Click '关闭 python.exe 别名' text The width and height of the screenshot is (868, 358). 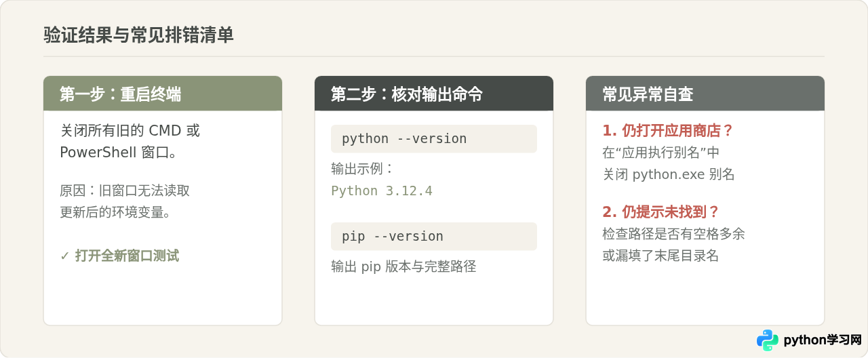(669, 174)
